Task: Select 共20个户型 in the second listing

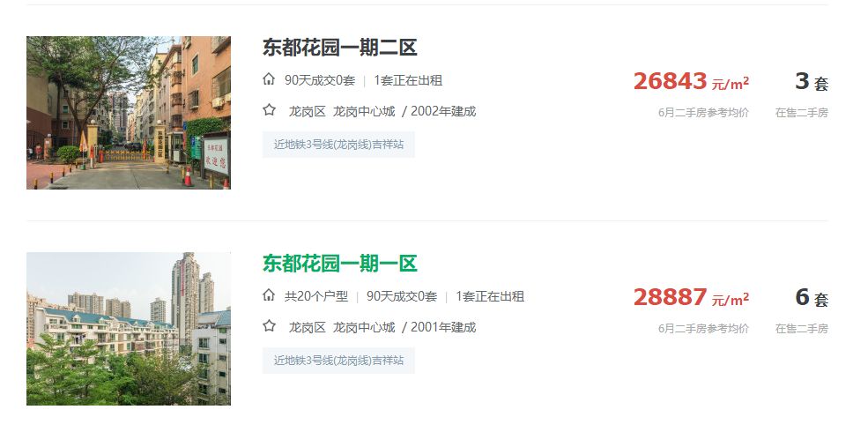Action: pos(316,296)
